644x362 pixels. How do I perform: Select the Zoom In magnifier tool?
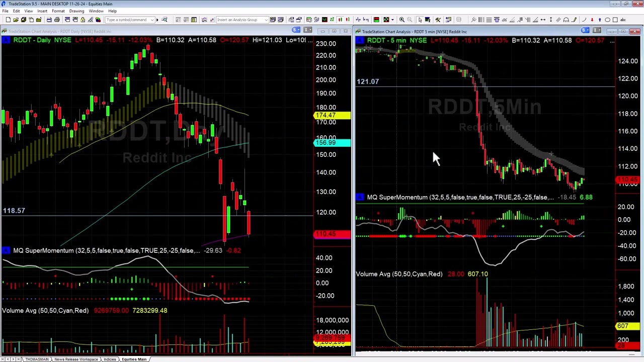(x=402, y=20)
